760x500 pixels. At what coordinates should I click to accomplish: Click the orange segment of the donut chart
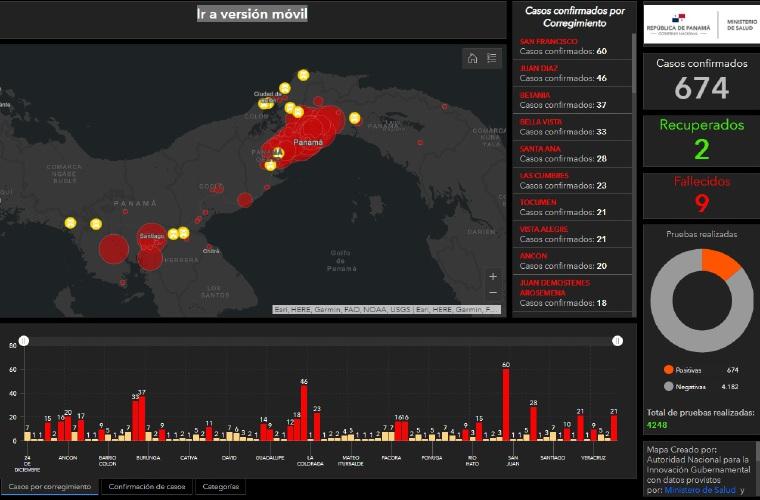(x=718, y=262)
